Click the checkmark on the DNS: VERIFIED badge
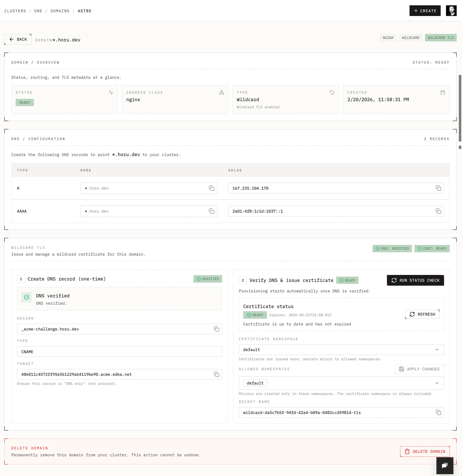Screen dimensions: 462x476 [x=378, y=248]
